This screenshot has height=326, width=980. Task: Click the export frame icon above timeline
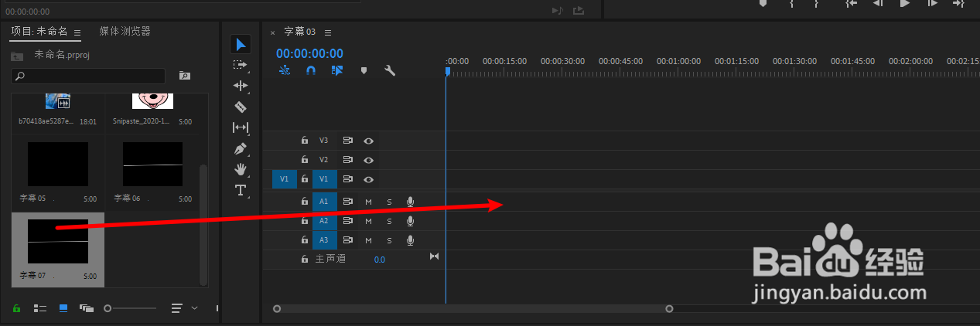tap(578, 10)
